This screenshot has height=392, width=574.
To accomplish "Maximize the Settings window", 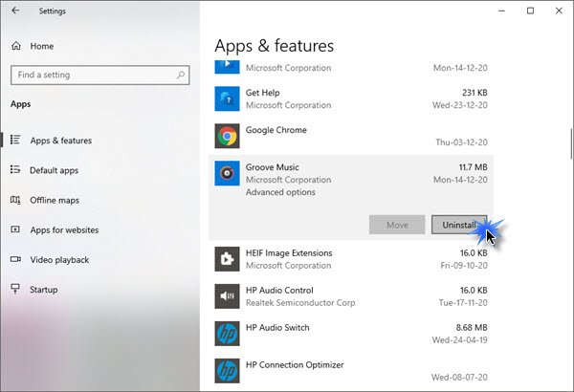I will coord(530,11).
